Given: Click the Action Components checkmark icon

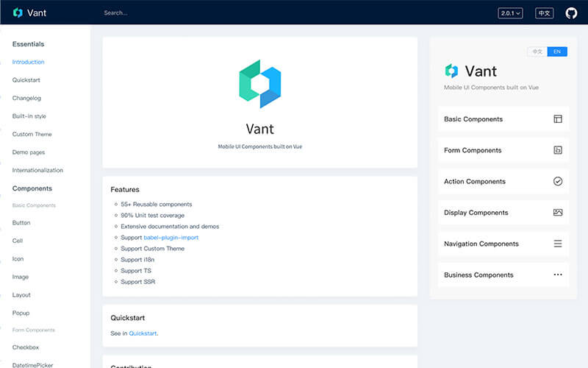Looking at the screenshot, I should 558,181.
